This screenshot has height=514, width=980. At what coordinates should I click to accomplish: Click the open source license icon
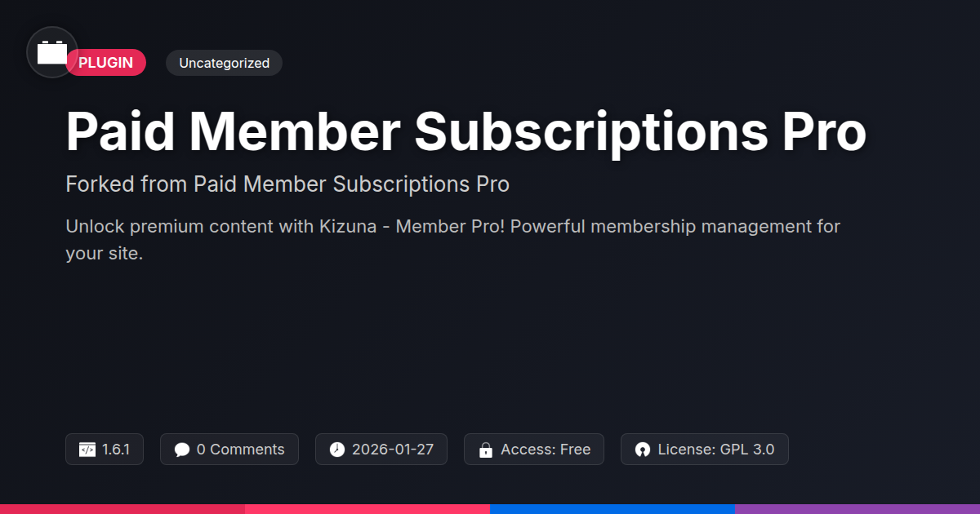(643, 450)
